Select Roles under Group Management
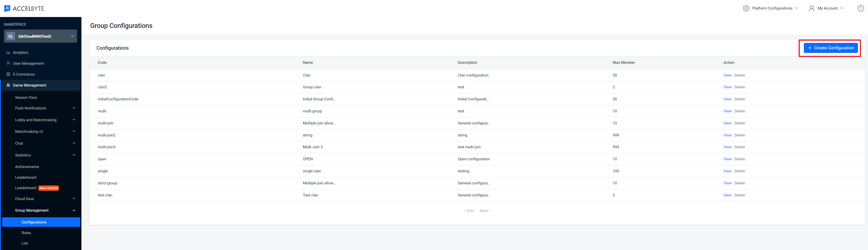The width and height of the screenshot is (868, 250). point(26,233)
